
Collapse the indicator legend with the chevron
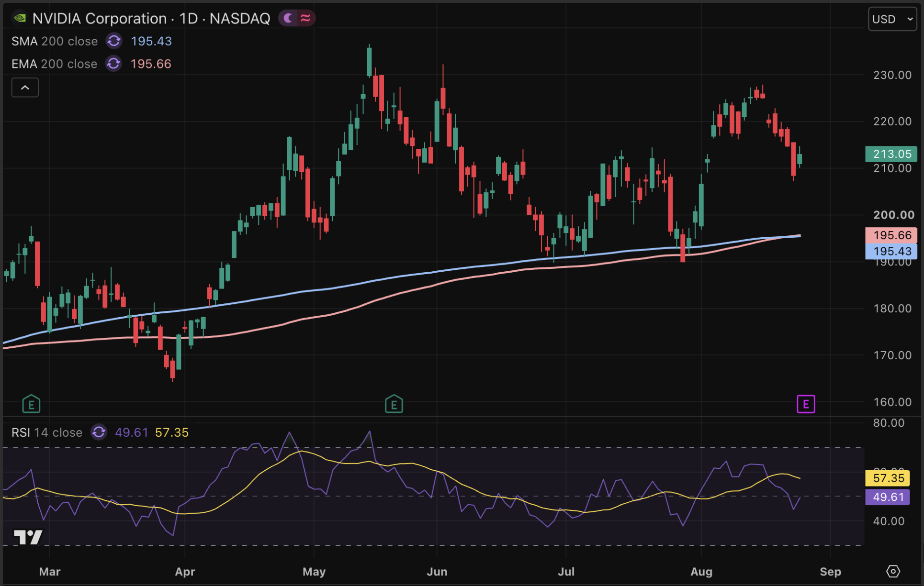25,88
